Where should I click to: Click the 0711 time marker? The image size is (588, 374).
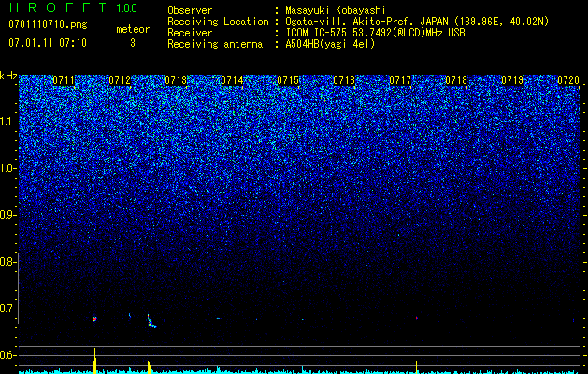click(x=64, y=80)
